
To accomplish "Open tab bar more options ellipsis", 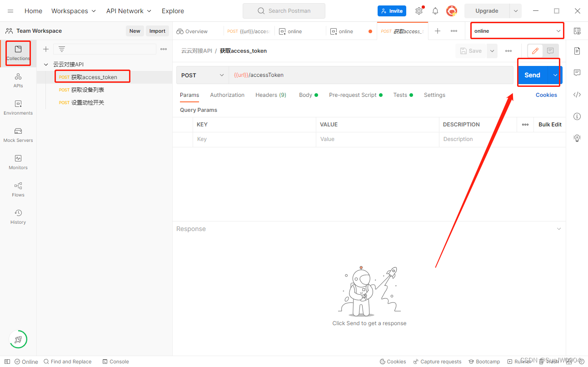I will (454, 31).
